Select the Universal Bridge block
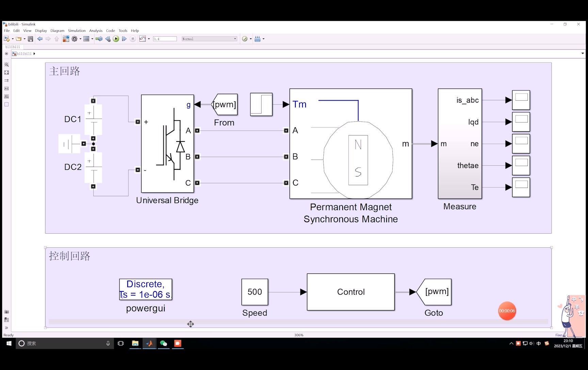 (167, 144)
